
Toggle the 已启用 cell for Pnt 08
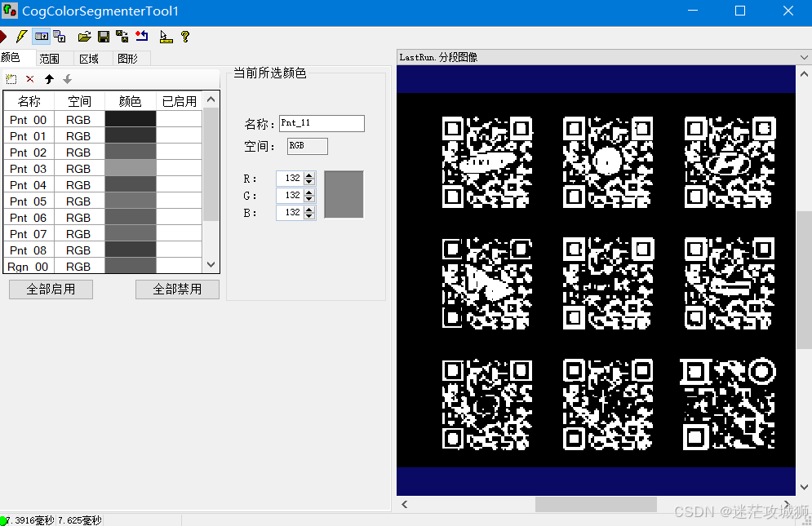click(x=180, y=250)
